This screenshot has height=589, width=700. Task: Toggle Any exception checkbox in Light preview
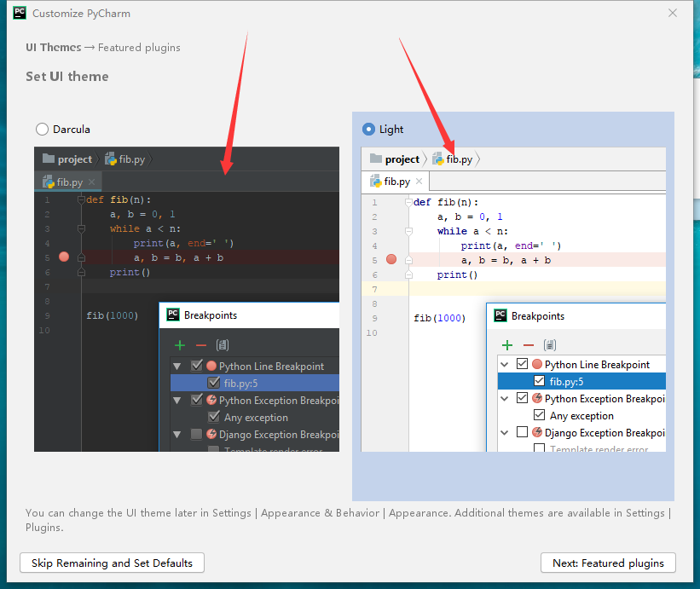[540, 415]
